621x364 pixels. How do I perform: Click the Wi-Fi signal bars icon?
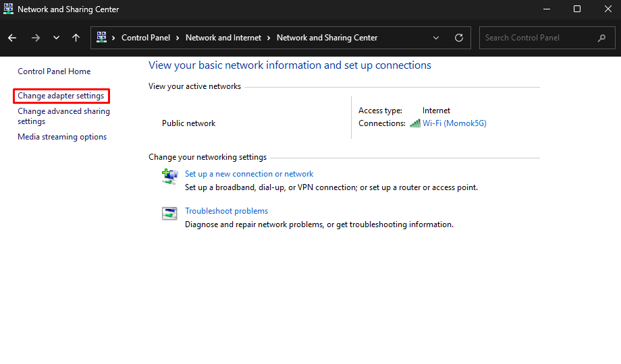(x=414, y=123)
